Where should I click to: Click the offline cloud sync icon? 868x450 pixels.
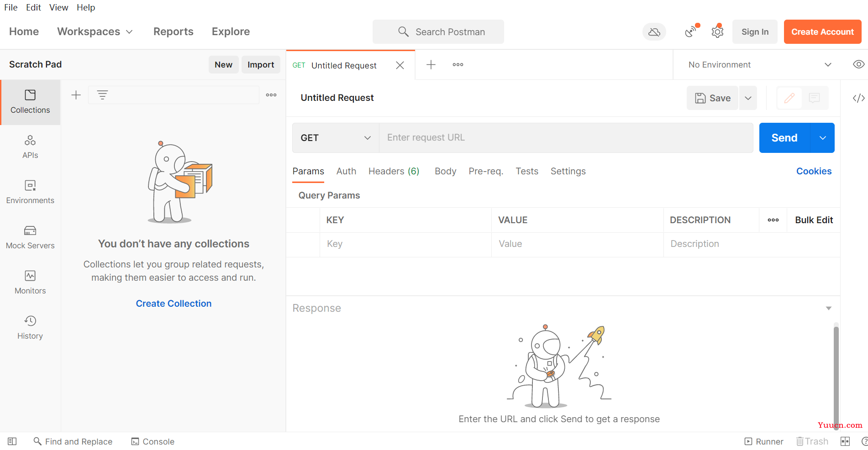[x=654, y=32]
